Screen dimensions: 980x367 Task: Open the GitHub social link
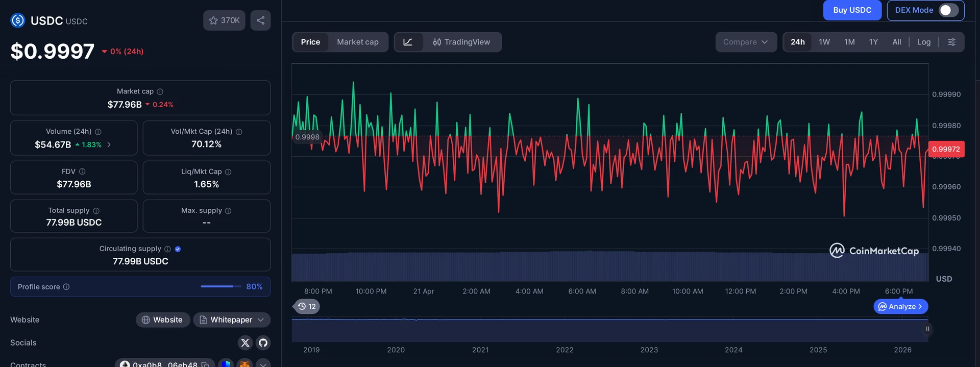[x=263, y=342]
